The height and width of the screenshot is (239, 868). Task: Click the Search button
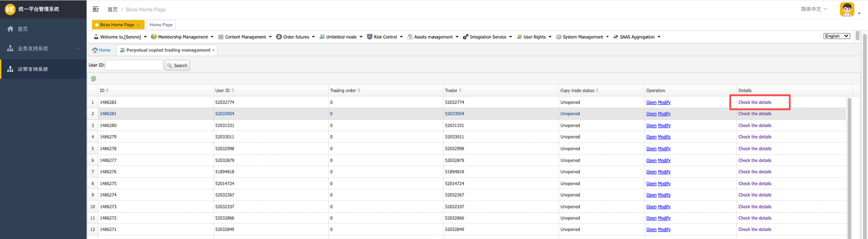[x=177, y=66]
